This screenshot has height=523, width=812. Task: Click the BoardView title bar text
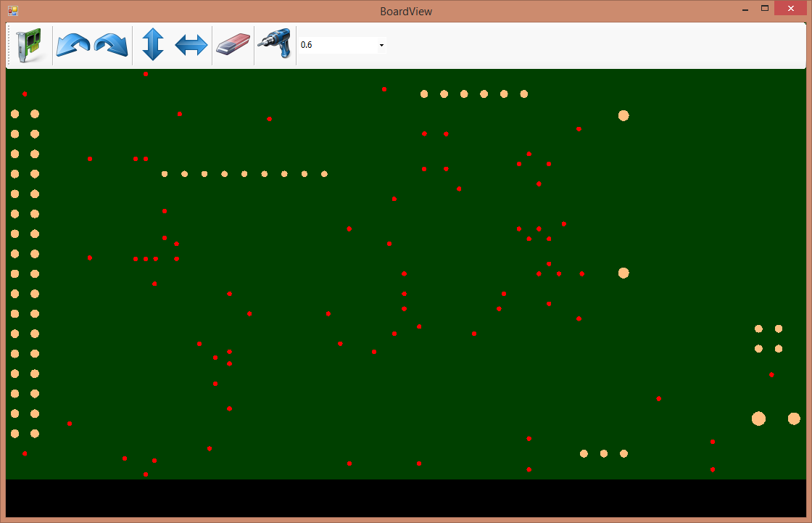[x=405, y=11]
